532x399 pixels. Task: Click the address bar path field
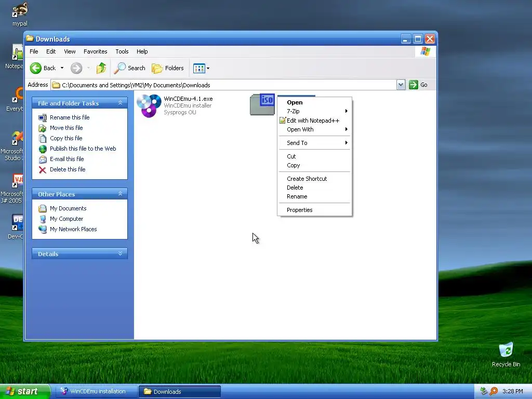223,85
